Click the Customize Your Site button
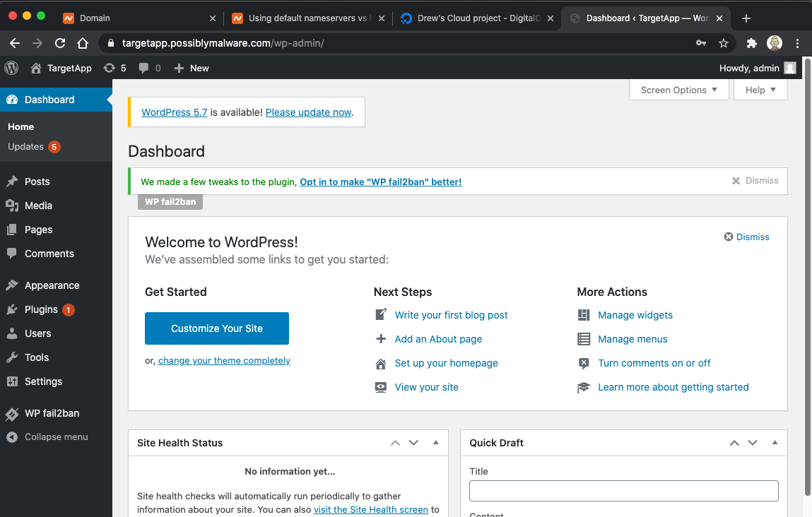Screen dimensions: 812x517 click(x=217, y=328)
